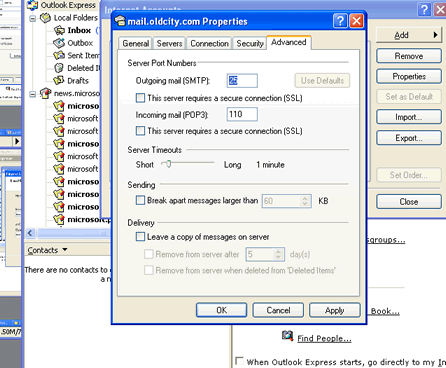The width and height of the screenshot is (446, 368).
Task: Click Export in Internet Accounts window
Action: 409,138
